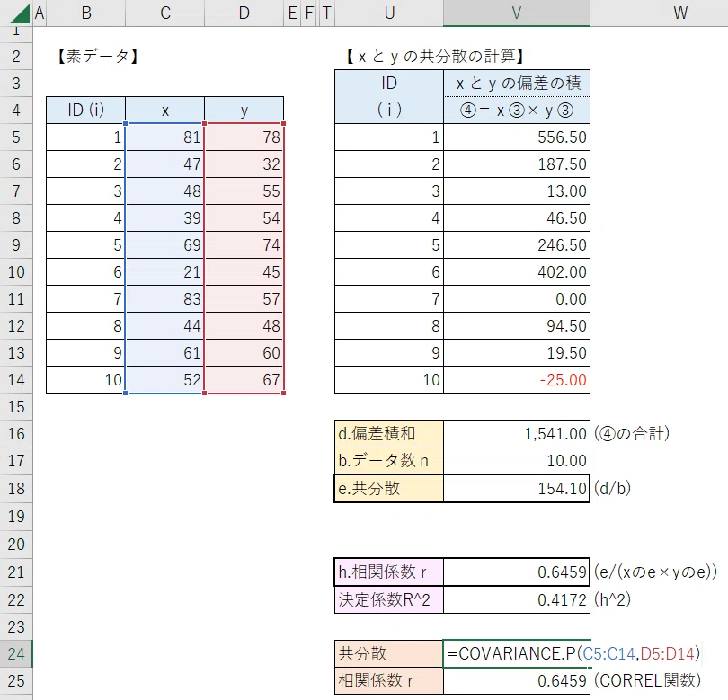Viewport: 728px width, 700px height.
Task: Select deviation product 46.50
Action: (517, 217)
